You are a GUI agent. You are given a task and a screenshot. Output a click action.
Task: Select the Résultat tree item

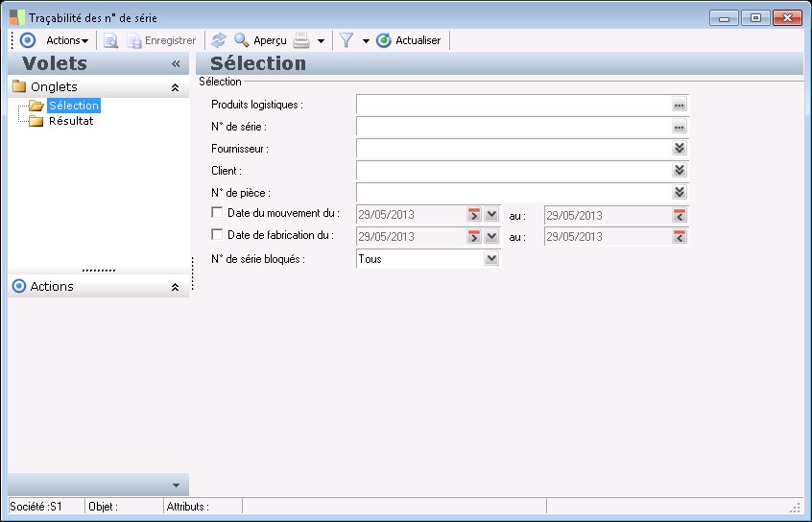click(71, 121)
